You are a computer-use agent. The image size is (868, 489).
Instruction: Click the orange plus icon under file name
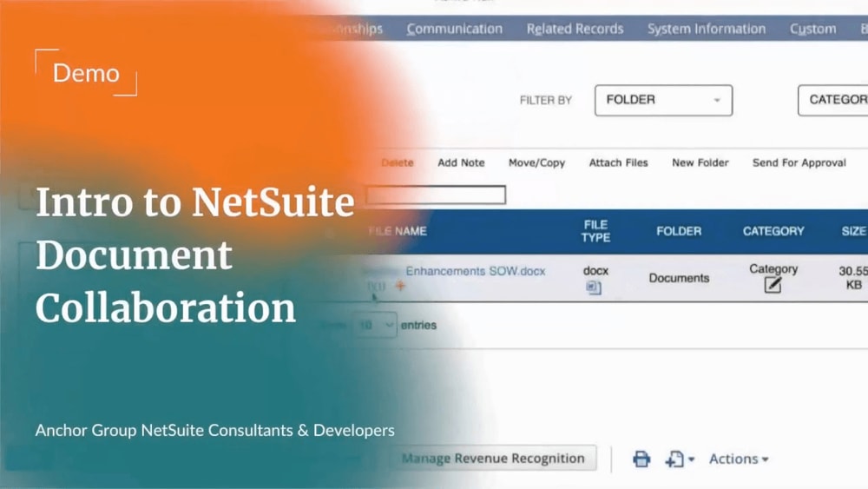tap(400, 286)
